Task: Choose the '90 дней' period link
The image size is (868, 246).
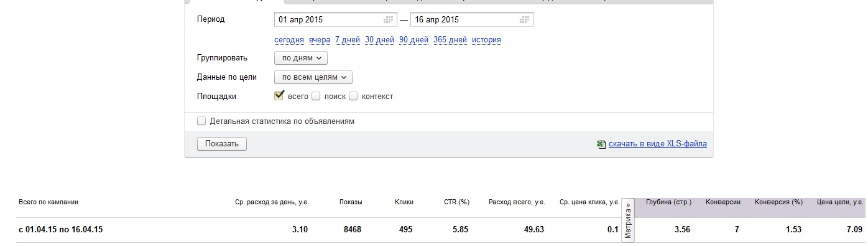Action: (413, 40)
